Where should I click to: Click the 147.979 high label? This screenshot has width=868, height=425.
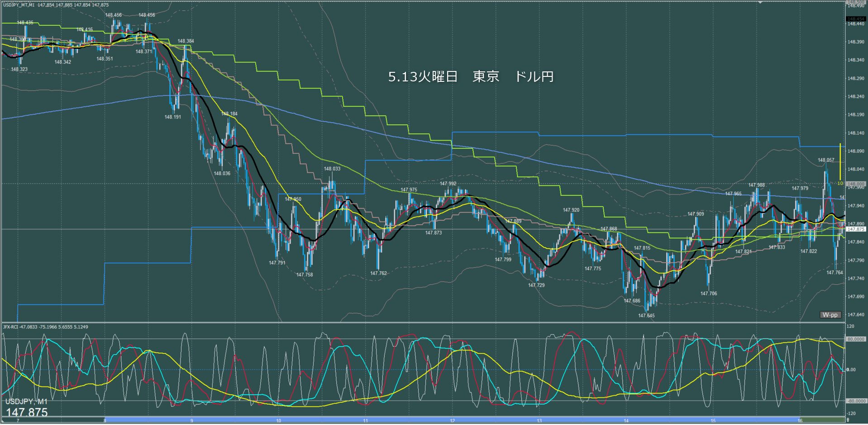tap(800, 189)
